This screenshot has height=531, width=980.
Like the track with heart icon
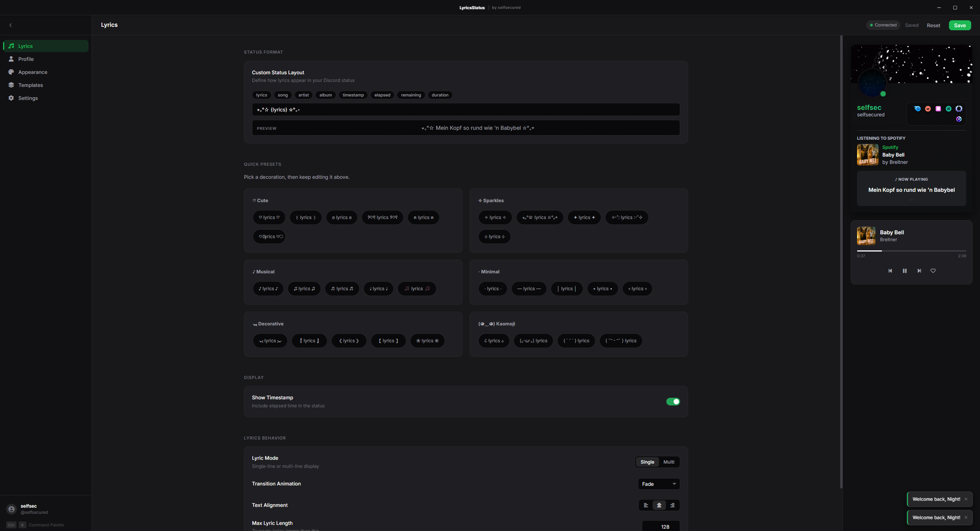[933, 271]
